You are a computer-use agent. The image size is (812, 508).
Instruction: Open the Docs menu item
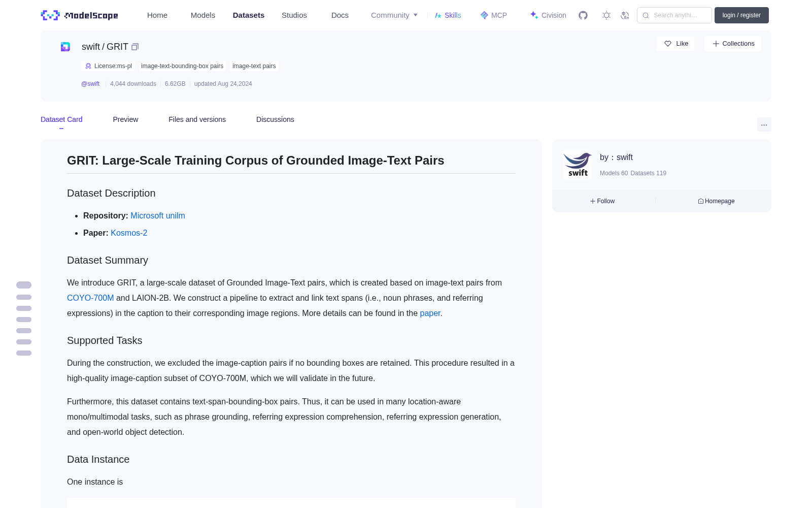[x=340, y=15]
